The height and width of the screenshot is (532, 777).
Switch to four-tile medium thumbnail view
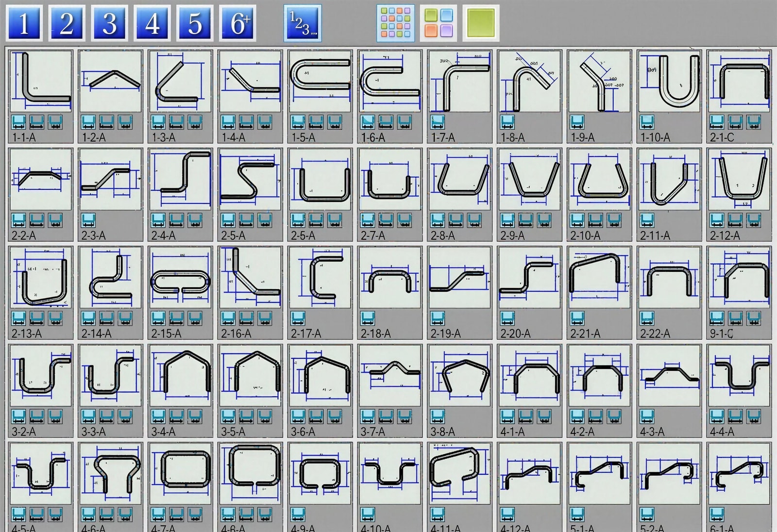click(438, 23)
